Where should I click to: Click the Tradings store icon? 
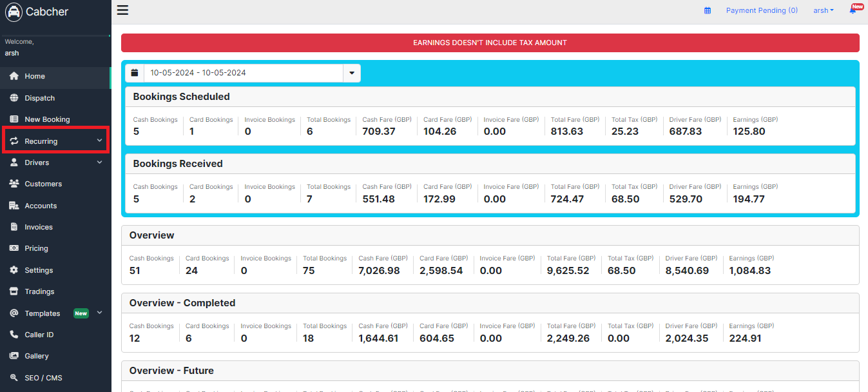pos(14,291)
